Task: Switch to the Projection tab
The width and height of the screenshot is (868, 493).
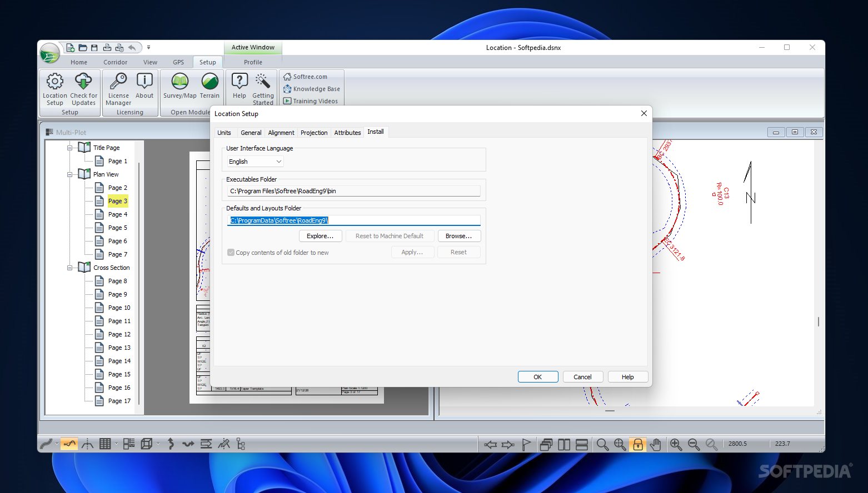Action: click(x=314, y=133)
